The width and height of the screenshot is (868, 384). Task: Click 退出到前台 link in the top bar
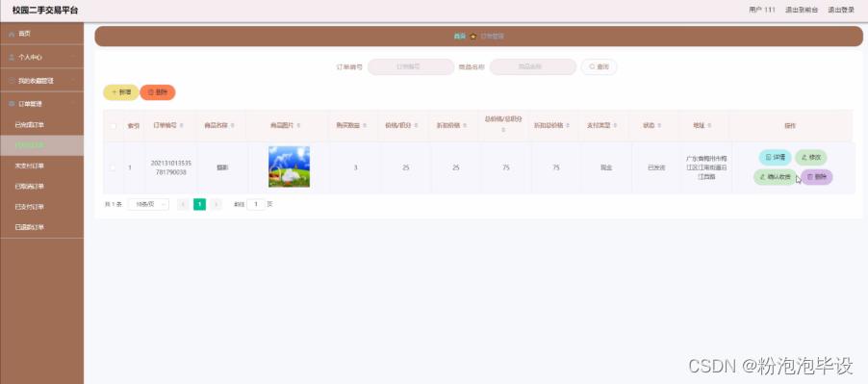[801, 10]
